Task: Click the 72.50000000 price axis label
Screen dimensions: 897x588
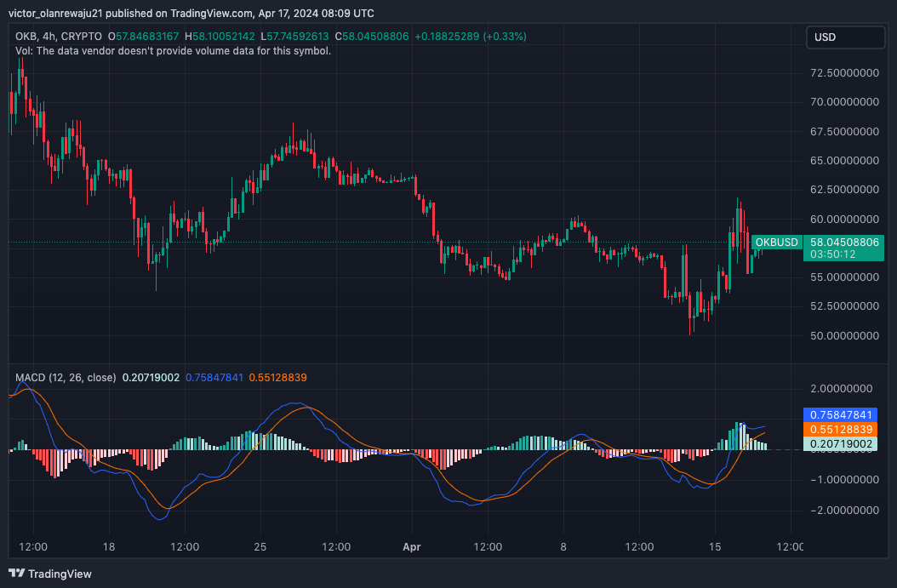Action: coord(844,72)
